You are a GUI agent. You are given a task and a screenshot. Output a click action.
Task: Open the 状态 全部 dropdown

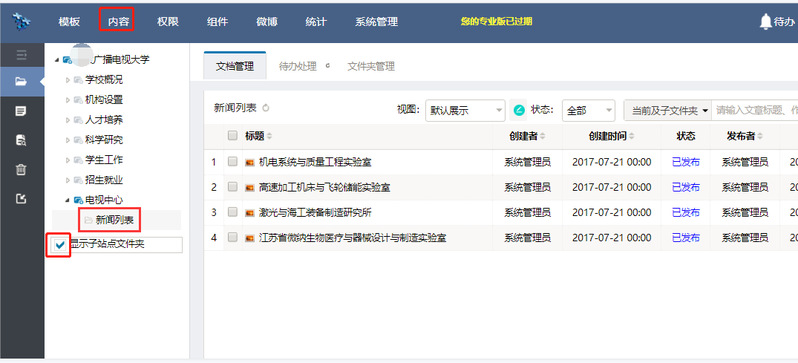(x=588, y=110)
